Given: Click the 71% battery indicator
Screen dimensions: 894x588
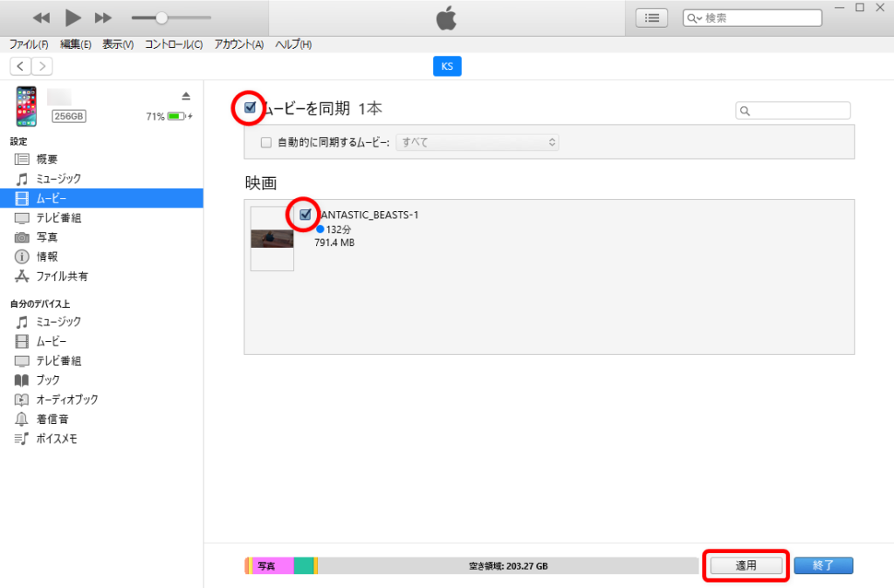Looking at the screenshot, I should click(x=169, y=116).
